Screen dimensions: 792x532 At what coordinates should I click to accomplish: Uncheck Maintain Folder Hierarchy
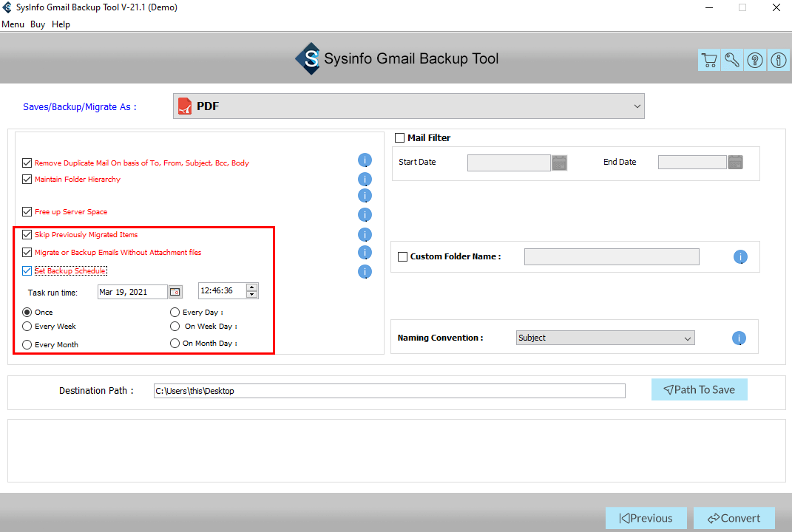coord(27,180)
